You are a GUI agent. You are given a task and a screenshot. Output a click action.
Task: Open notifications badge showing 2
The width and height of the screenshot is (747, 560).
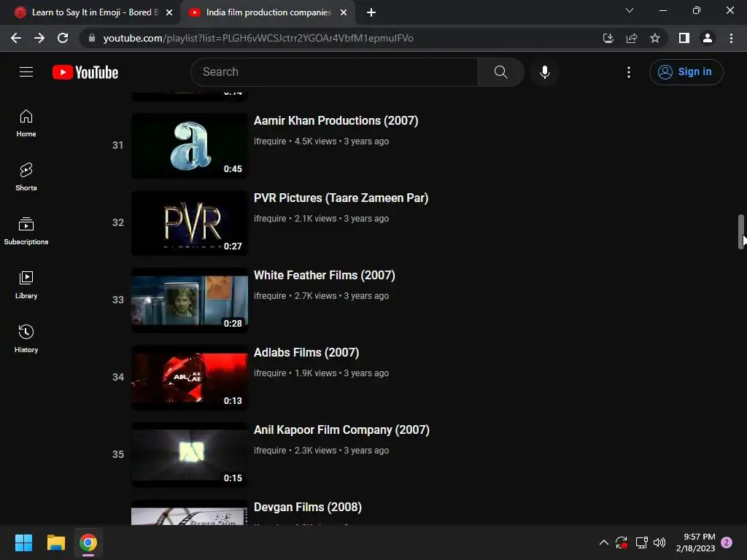727,542
